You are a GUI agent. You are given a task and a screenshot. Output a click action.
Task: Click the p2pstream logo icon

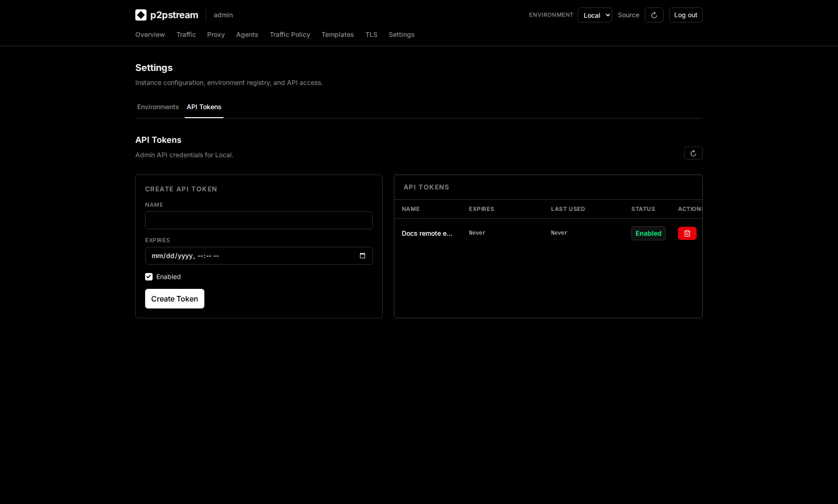(141, 15)
